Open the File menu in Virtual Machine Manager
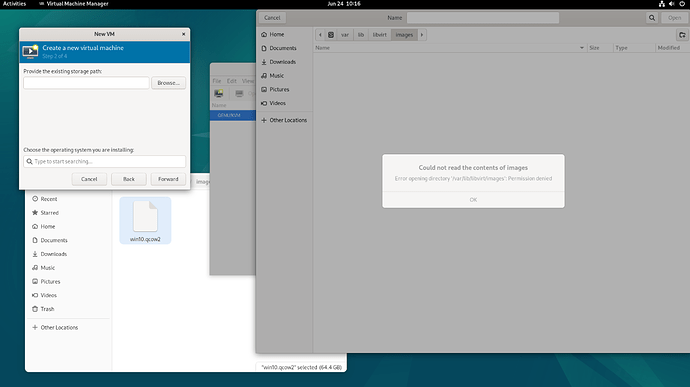Viewport: 690px width, 387px height. [217, 81]
